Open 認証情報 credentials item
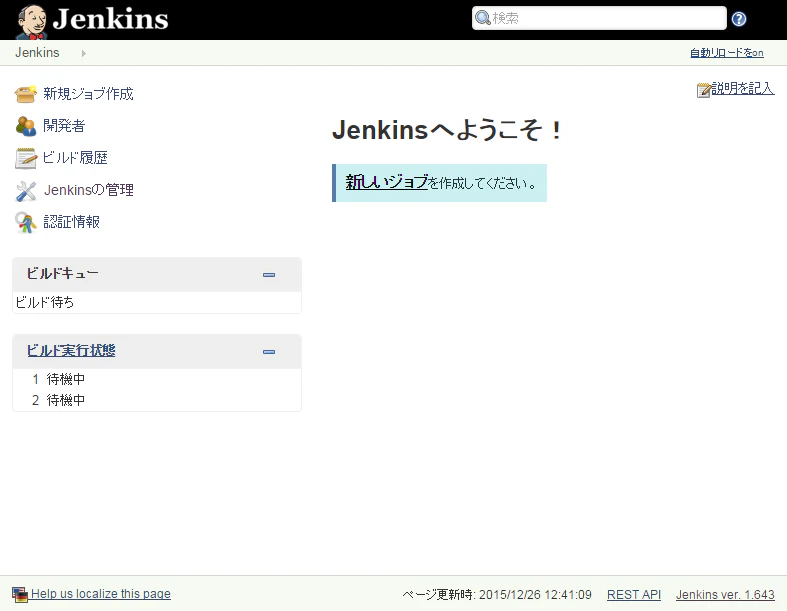 coord(72,221)
